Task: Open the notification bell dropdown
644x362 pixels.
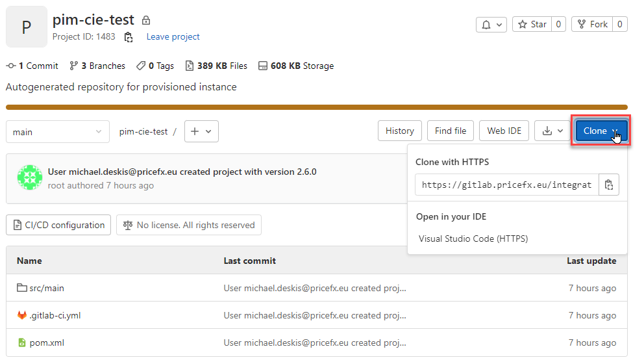Action: (x=491, y=25)
